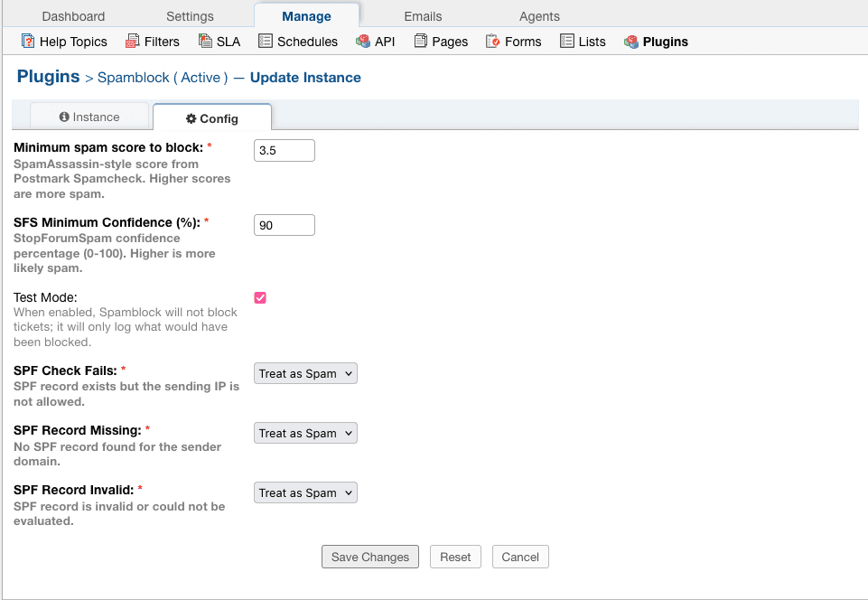Open the SPF Check Fails dropdown

[x=305, y=372]
